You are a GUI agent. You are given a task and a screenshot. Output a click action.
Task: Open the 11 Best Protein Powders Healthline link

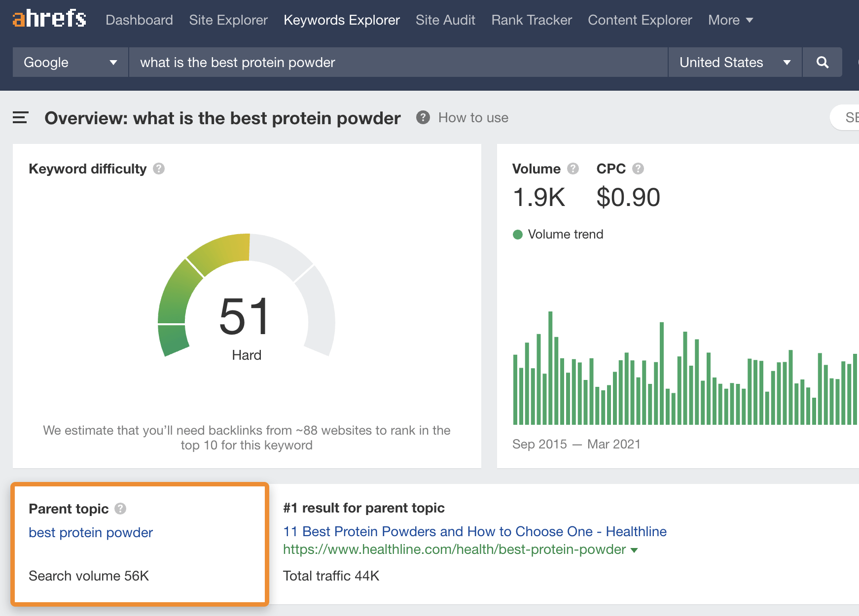474,531
